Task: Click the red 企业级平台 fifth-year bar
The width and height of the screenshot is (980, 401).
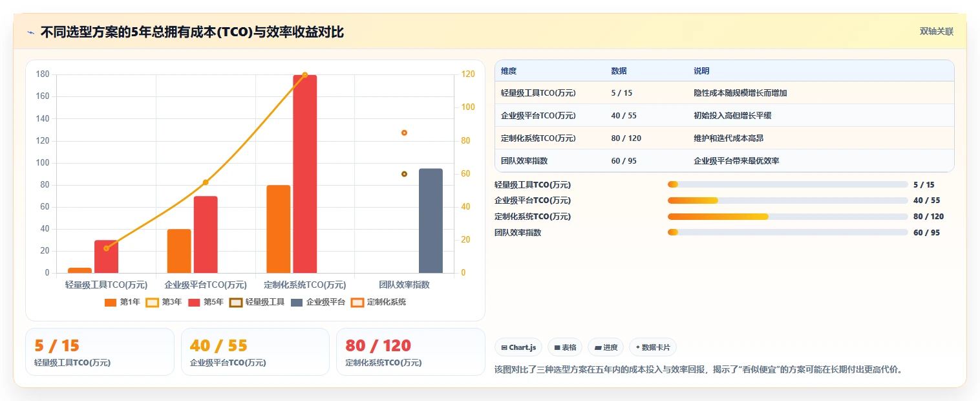Action: coord(206,235)
